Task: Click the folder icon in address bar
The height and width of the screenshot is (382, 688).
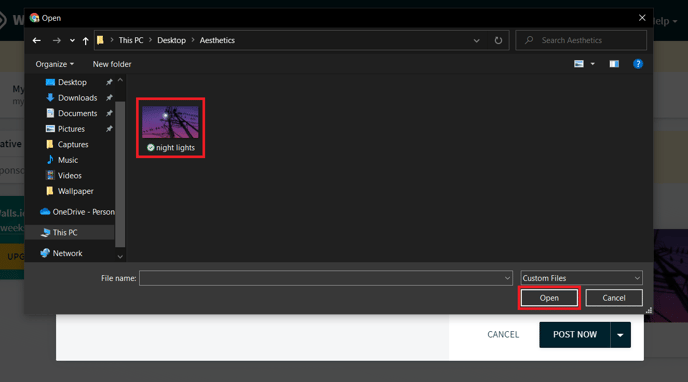Action: (x=100, y=40)
